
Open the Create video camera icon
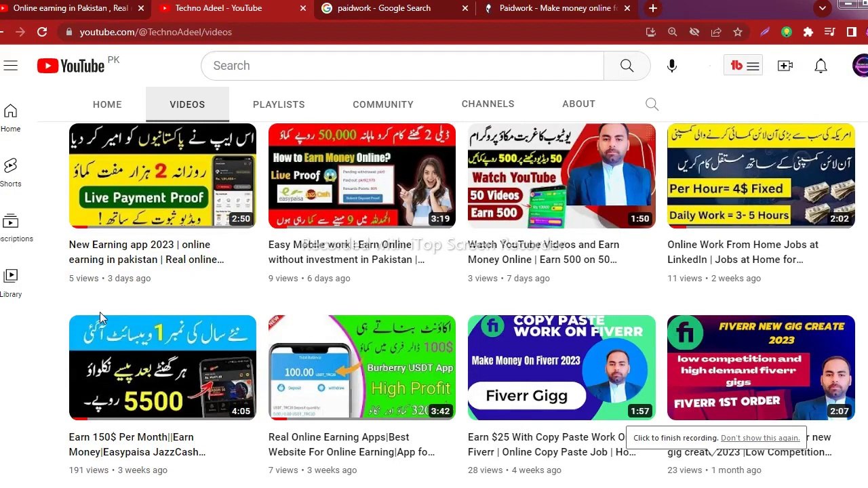(785, 66)
